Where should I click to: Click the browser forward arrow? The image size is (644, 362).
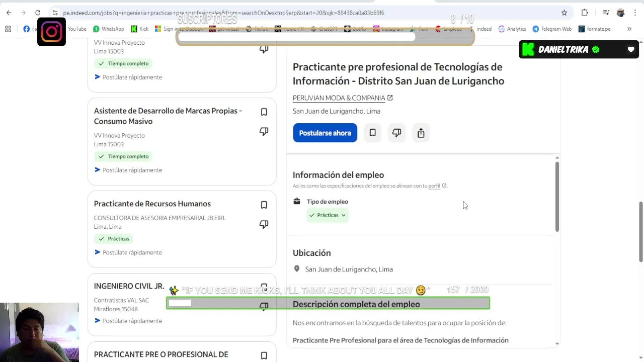click(x=23, y=13)
